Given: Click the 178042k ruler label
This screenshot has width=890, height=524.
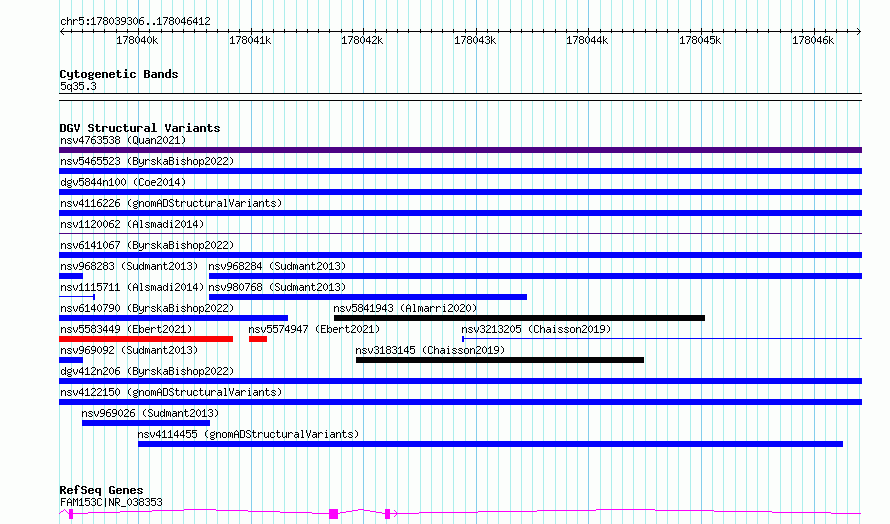Looking at the screenshot, I should pos(362,40).
